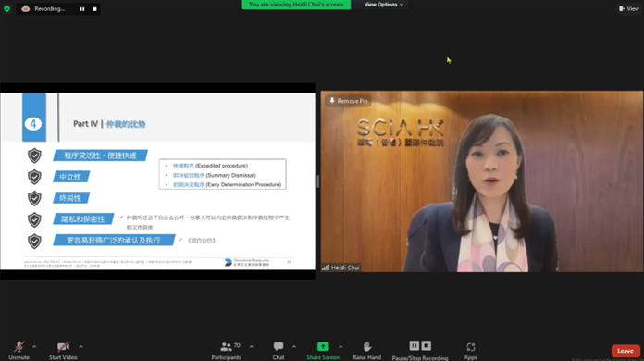Pause recording from top-left indicator
This screenshot has width=644, height=361.
click(82, 8)
